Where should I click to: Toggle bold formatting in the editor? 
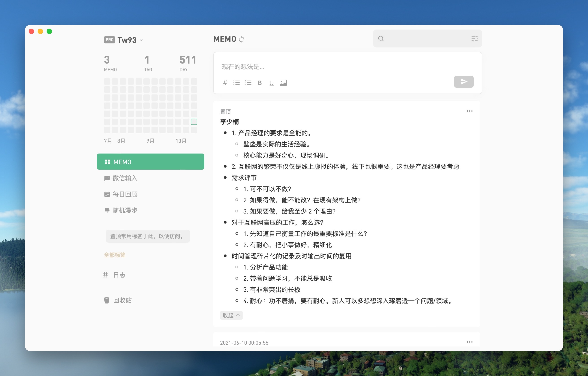(259, 83)
